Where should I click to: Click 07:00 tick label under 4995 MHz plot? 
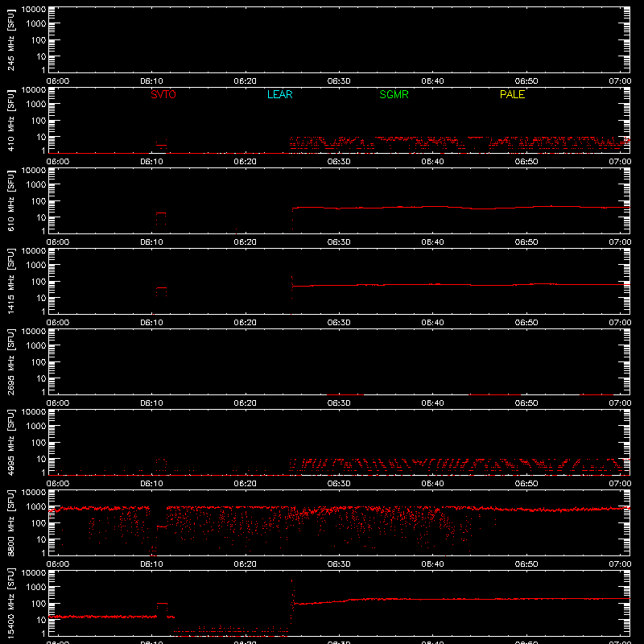[x=620, y=484]
